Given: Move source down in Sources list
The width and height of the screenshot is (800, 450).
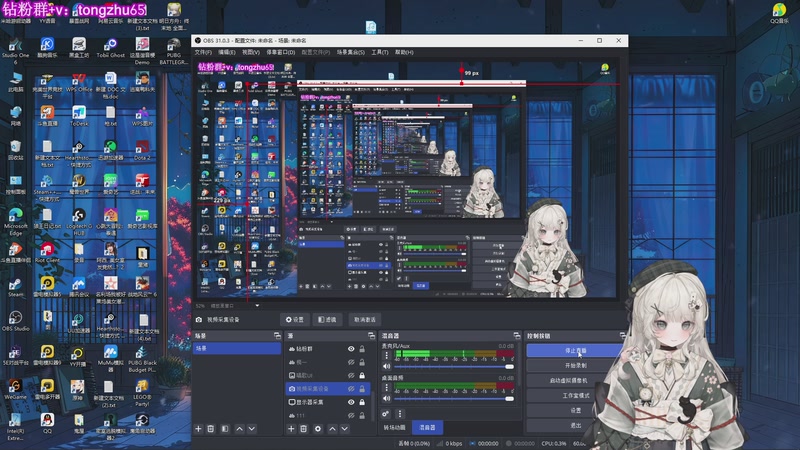Looking at the screenshot, I should pyautogui.click(x=344, y=429).
